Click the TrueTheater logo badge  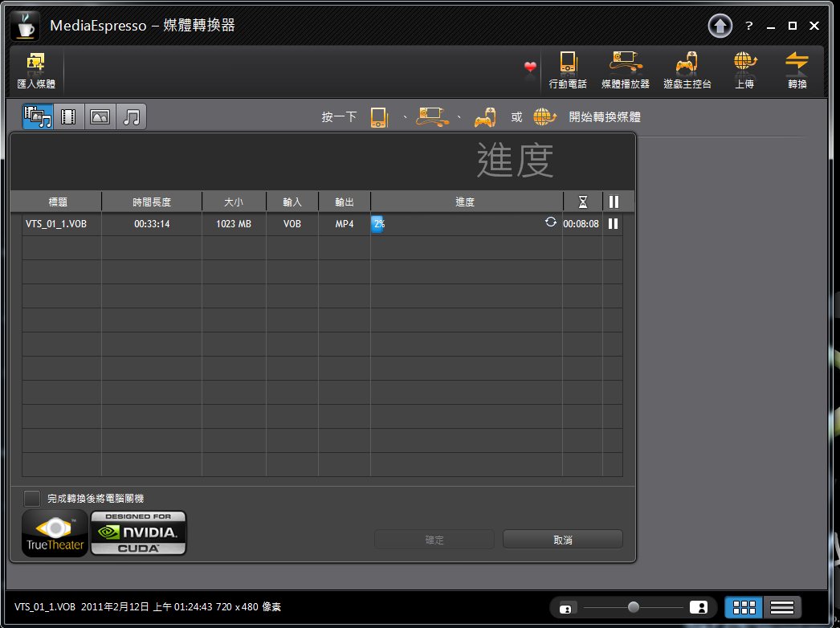(x=55, y=533)
